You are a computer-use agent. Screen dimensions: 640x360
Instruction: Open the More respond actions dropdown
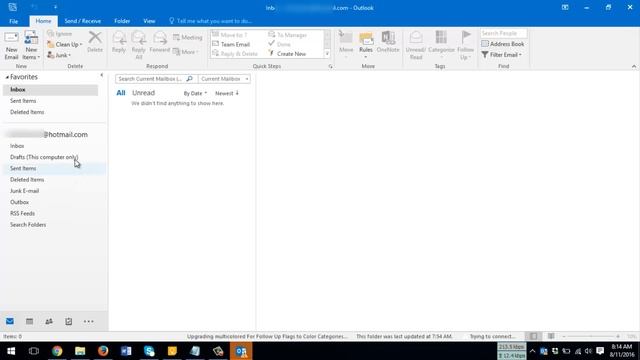pyautogui.click(x=186, y=52)
